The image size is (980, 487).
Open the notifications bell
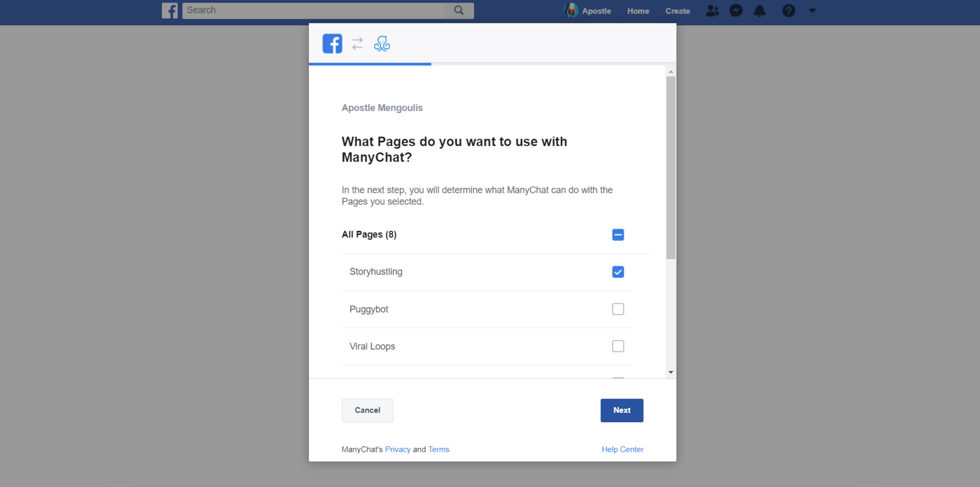(759, 11)
